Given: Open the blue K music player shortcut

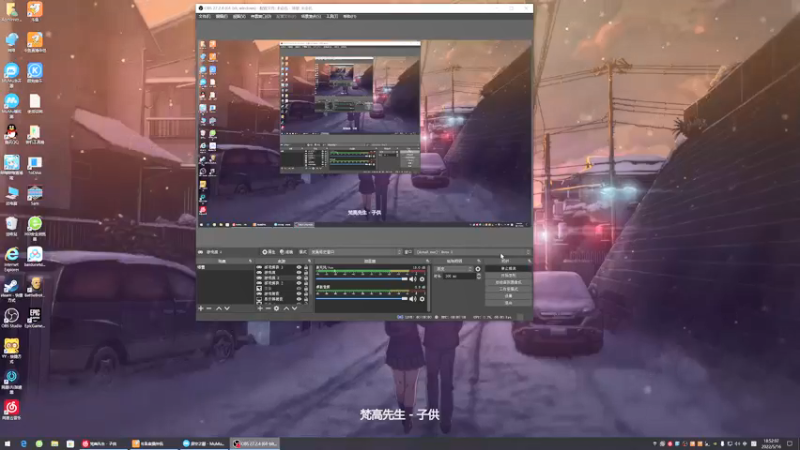Looking at the screenshot, I should coord(35,73).
